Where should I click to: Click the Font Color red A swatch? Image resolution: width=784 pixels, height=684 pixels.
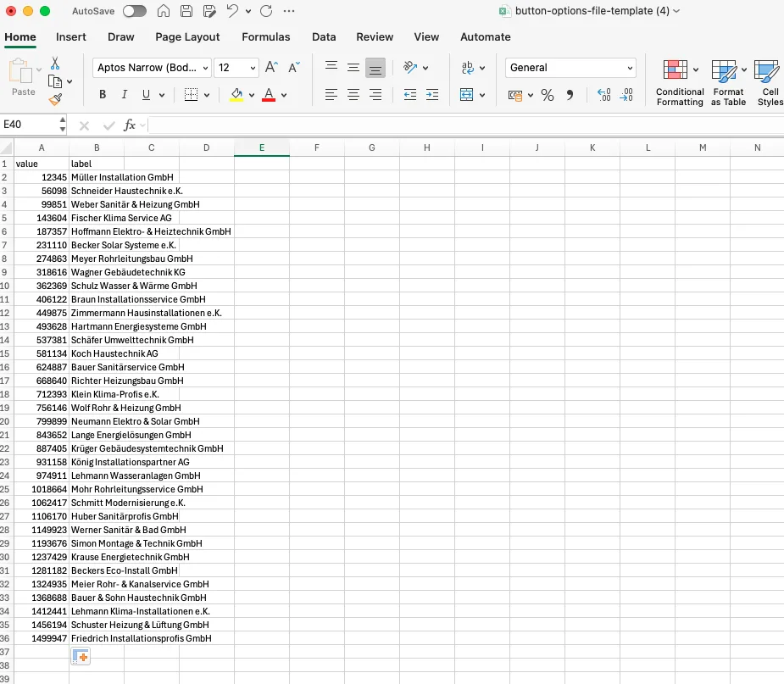pos(269,94)
